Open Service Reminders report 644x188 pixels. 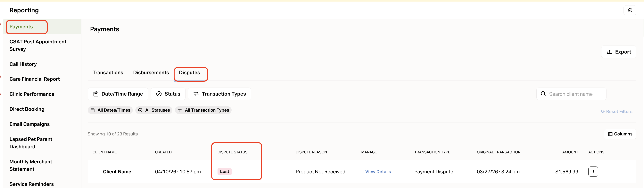[31, 184]
